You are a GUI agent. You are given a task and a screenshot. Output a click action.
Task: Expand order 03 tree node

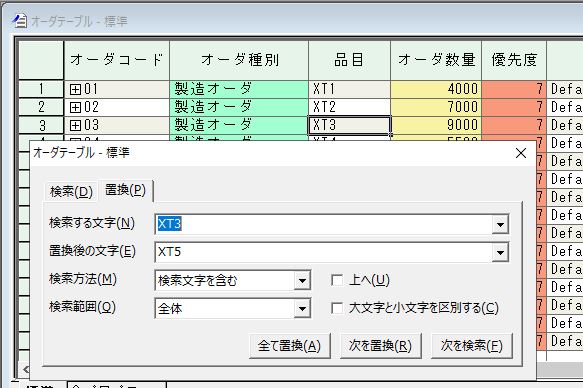pyautogui.click(x=75, y=125)
